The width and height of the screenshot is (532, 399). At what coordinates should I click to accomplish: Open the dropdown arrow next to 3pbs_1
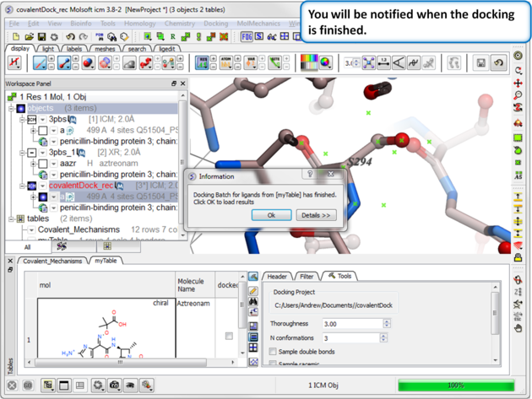pos(43,153)
